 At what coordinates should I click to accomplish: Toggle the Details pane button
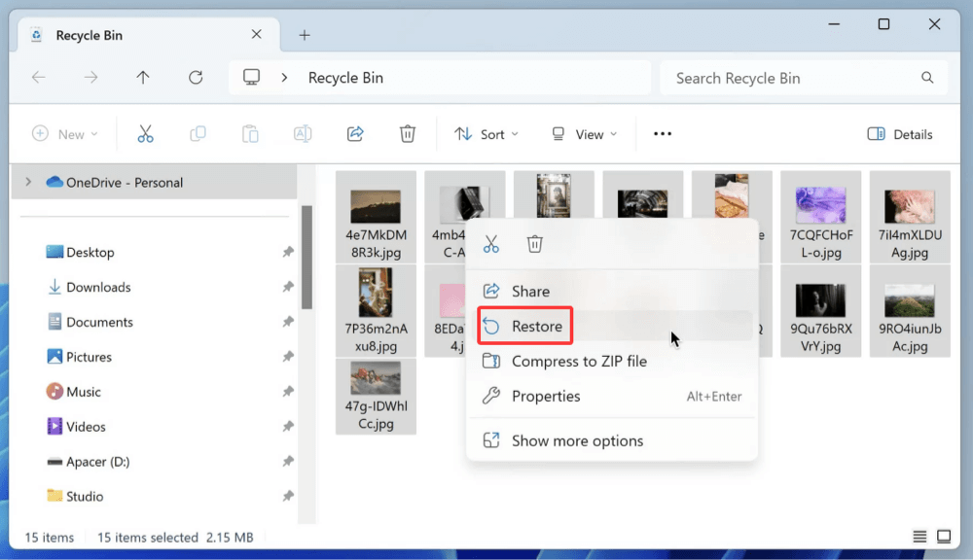(x=900, y=134)
